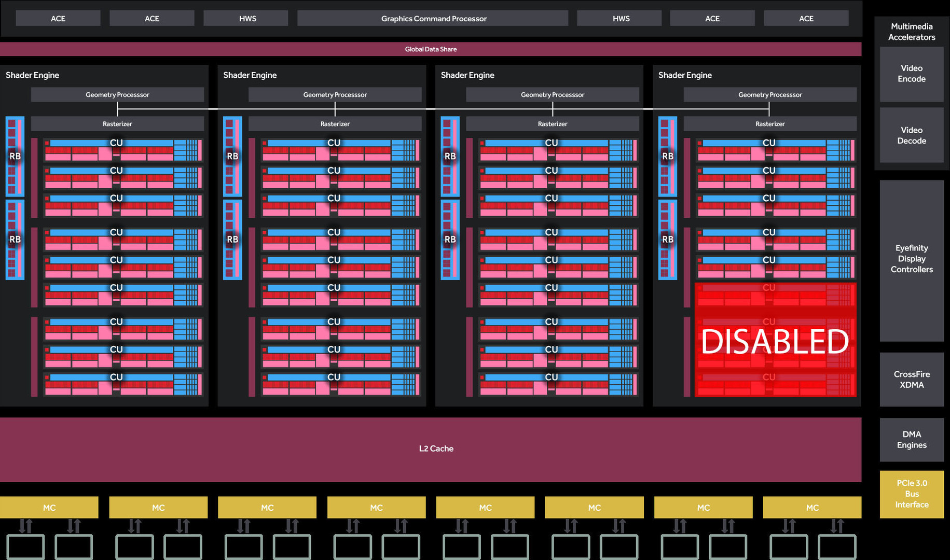This screenshot has width=950, height=560.
Task: Click the Video Decode block
Action: [x=911, y=135]
